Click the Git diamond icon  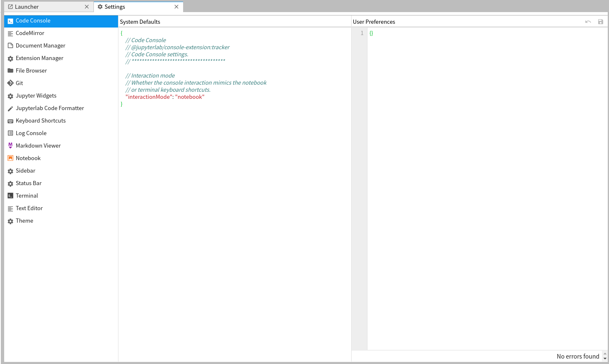[10, 83]
